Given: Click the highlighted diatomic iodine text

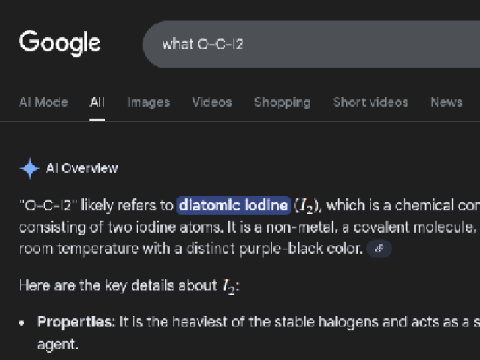Looking at the screenshot, I should pos(233,205).
